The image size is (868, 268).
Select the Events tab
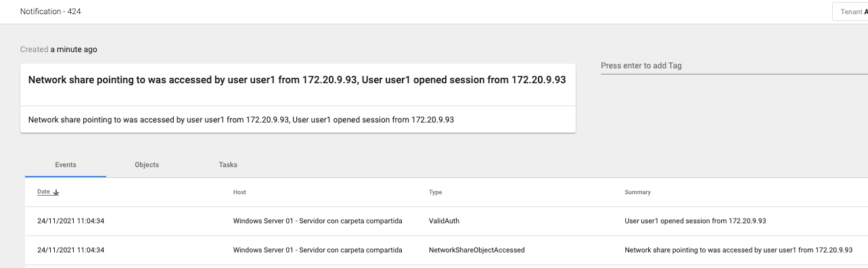[66, 164]
